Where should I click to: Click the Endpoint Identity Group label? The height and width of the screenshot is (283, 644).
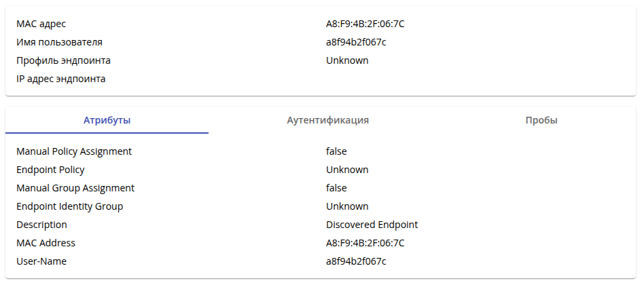pyautogui.click(x=69, y=206)
